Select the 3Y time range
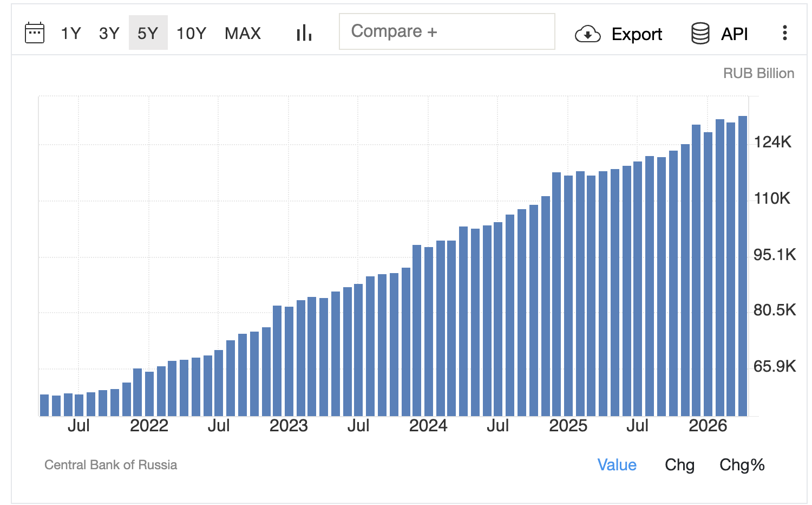 [109, 33]
